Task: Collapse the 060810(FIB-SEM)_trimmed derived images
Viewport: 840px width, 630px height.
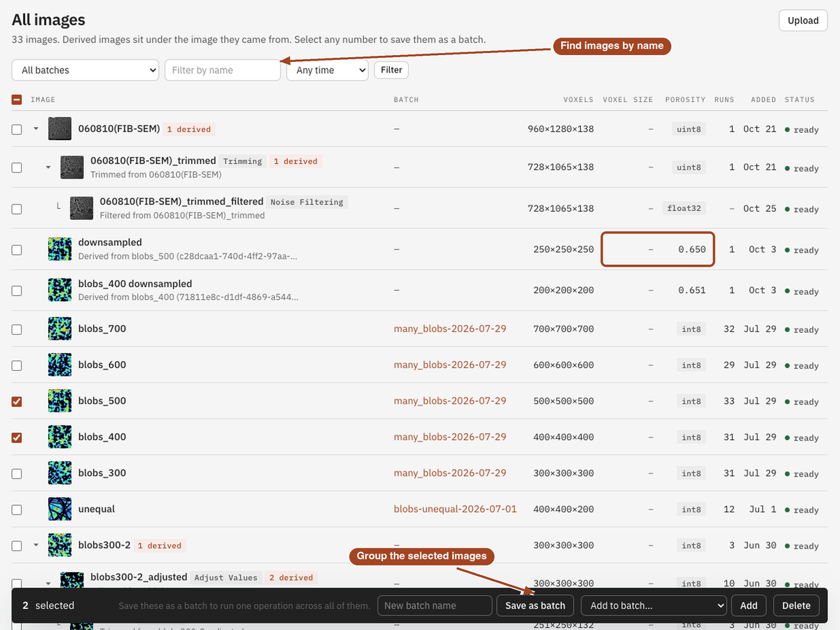Action: click(x=48, y=167)
